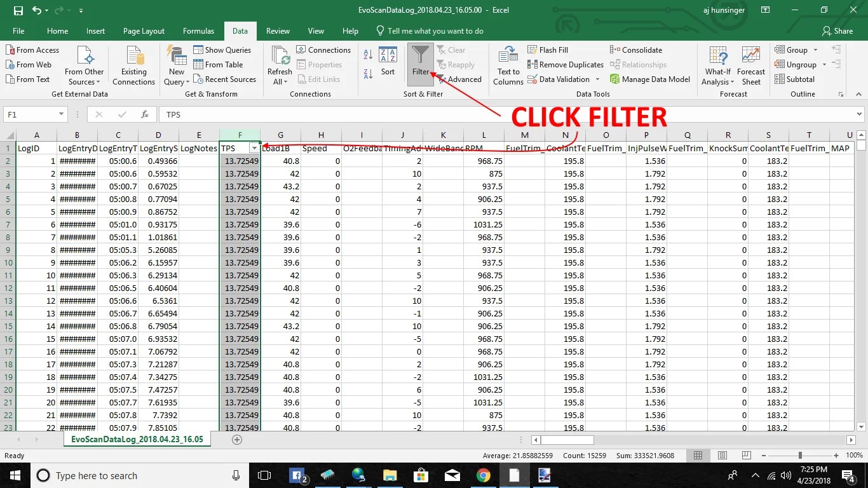
Task: Open Google Chrome from the taskbar
Action: 483,475
